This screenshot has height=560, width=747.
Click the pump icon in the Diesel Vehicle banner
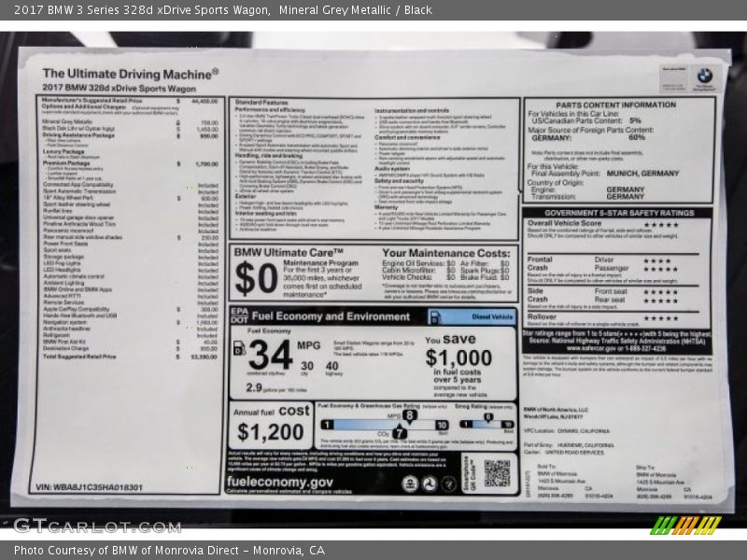click(x=436, y=317)
